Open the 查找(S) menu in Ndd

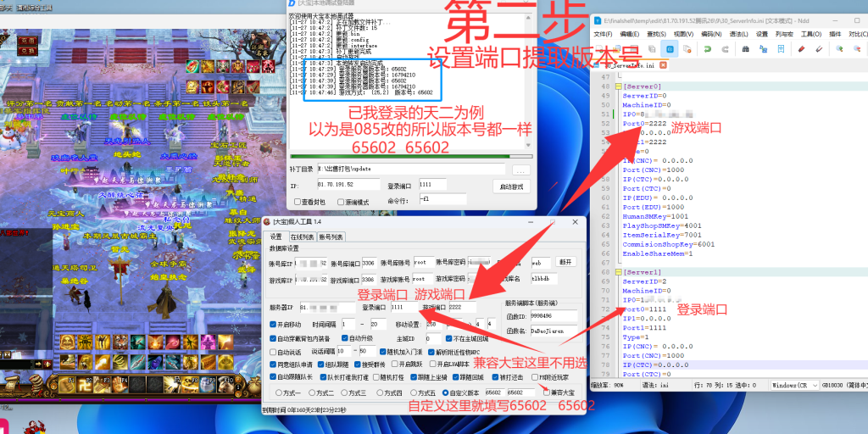656,34
